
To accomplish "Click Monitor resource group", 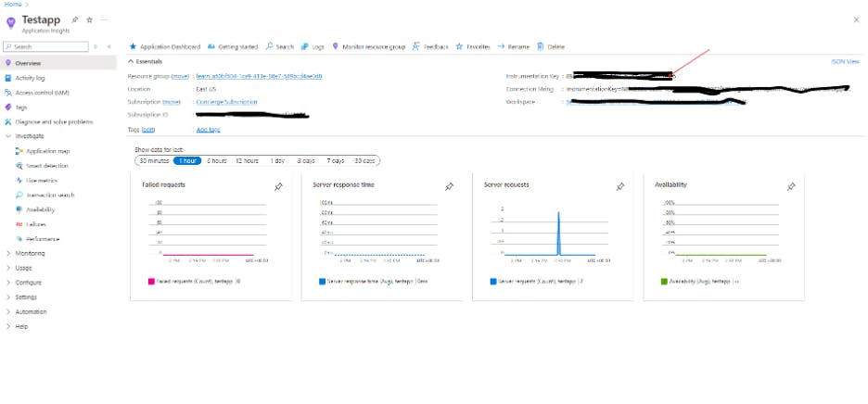I will pyautogui.click(x=369, y=47).
